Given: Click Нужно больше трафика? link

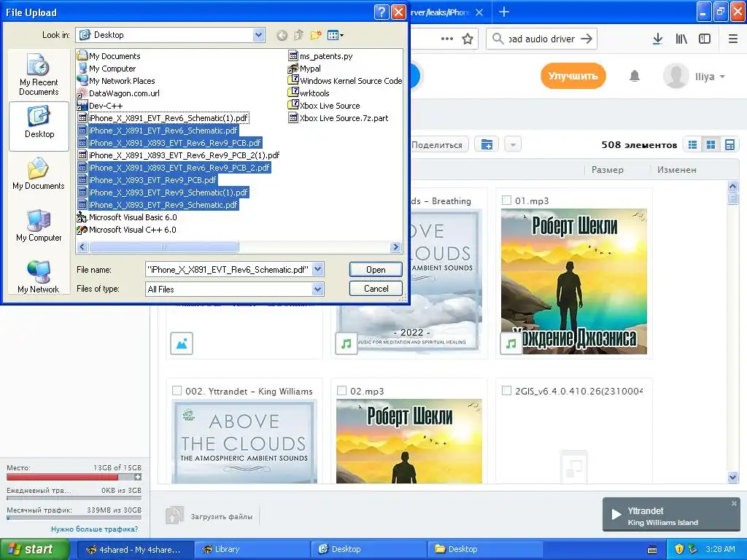Looking at the screenshot, I should pos(94,529).
